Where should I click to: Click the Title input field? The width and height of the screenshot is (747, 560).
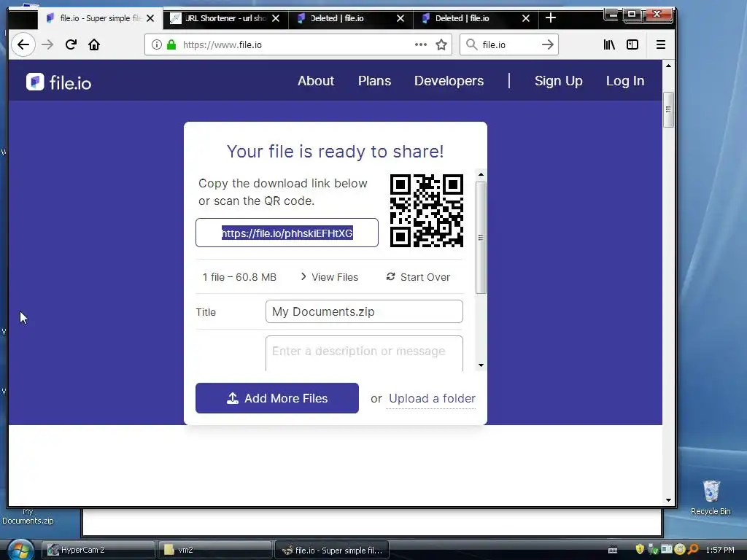click(x=364, y=311)
